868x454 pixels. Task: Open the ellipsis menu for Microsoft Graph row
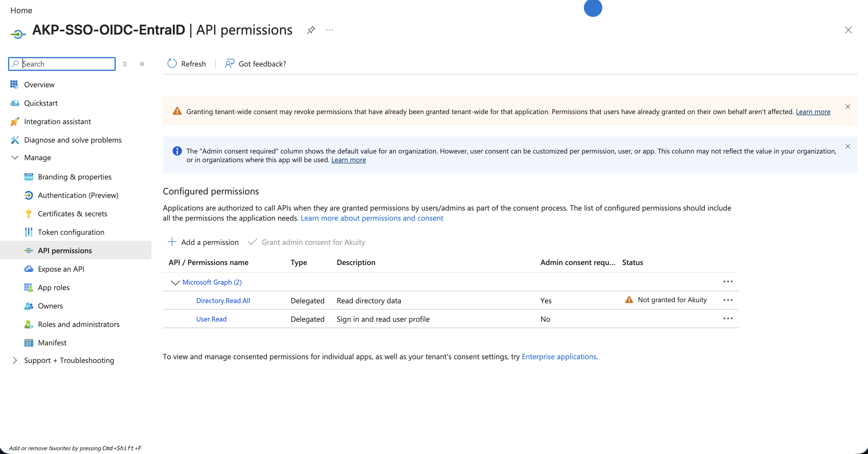point(728,282)
